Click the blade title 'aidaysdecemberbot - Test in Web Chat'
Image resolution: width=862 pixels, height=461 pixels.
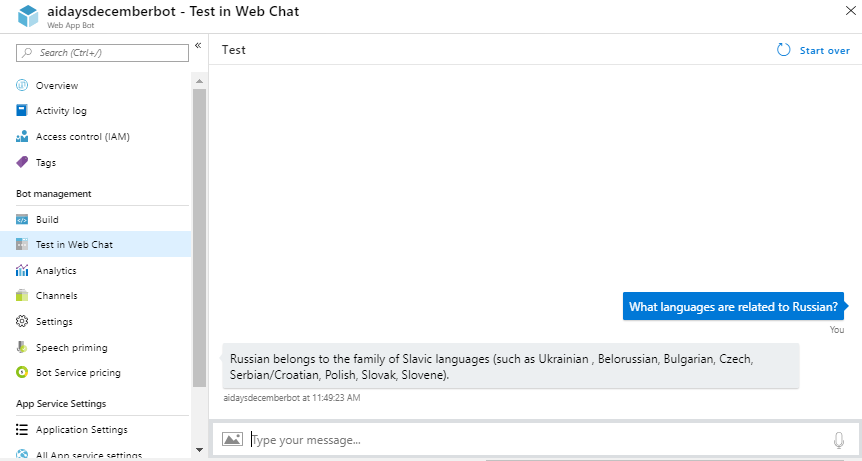(x=173, y=12)
